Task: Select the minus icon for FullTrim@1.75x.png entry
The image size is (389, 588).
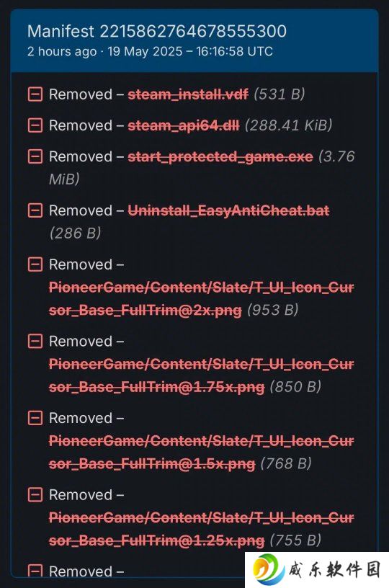Action: (x=35, y=342)
